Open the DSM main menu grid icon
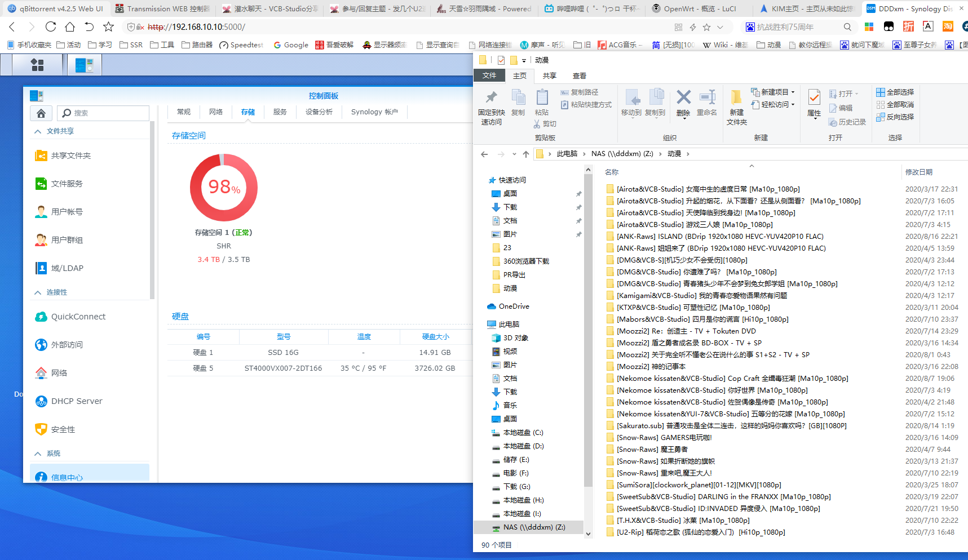968x560 pixels. (37, 65)
